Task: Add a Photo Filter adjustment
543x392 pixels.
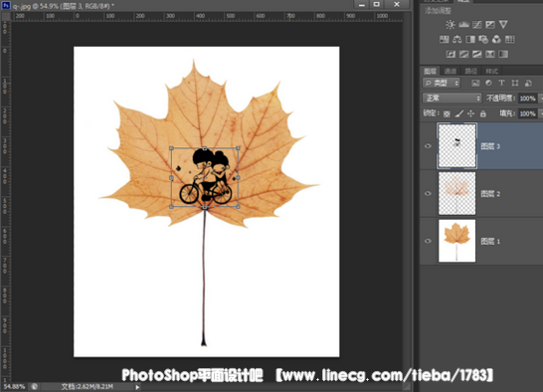Action: (483, 39)
